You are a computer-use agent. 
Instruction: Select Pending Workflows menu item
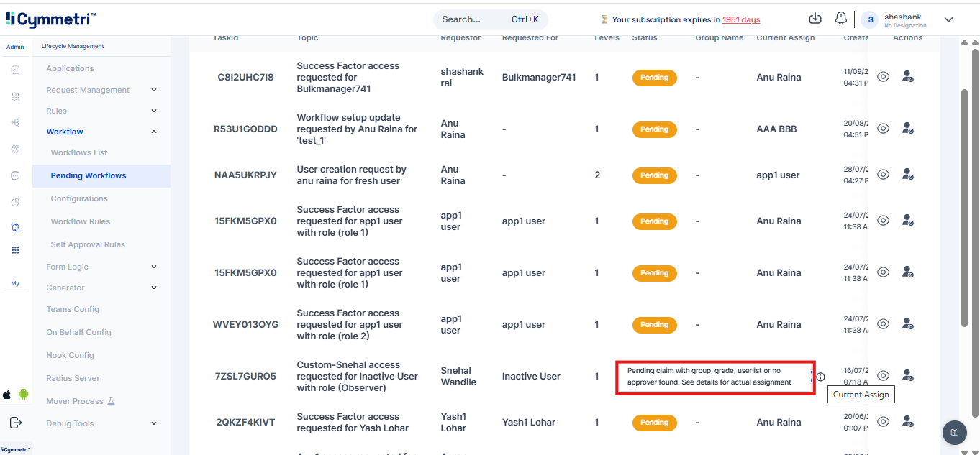(x=101, y=175)
